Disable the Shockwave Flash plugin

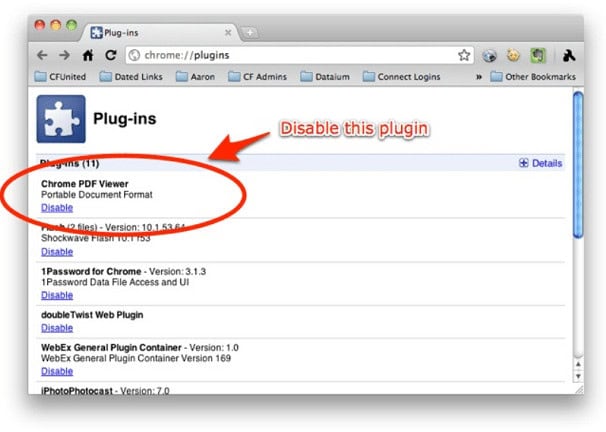click(57, 252)
